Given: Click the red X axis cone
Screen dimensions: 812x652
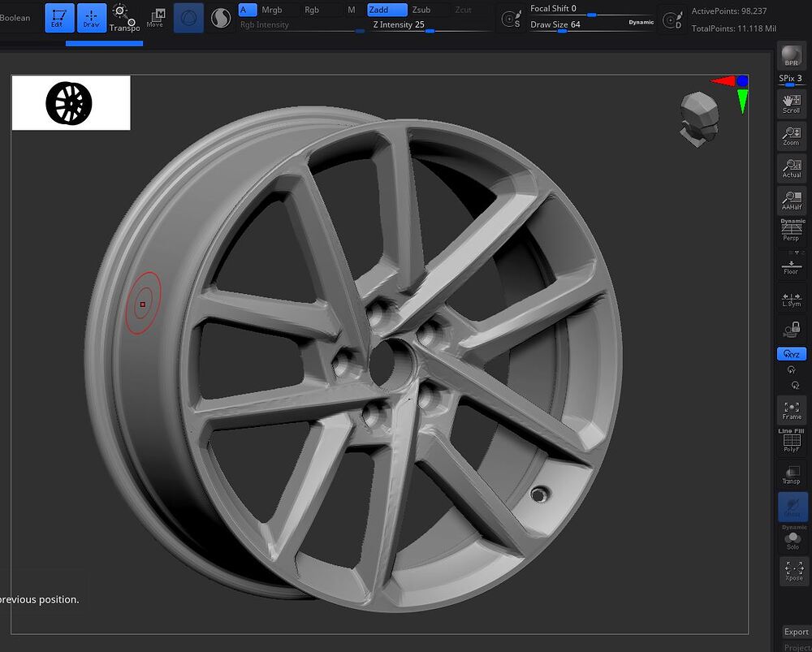Looking at the screenshot, I should coord(723,80).
